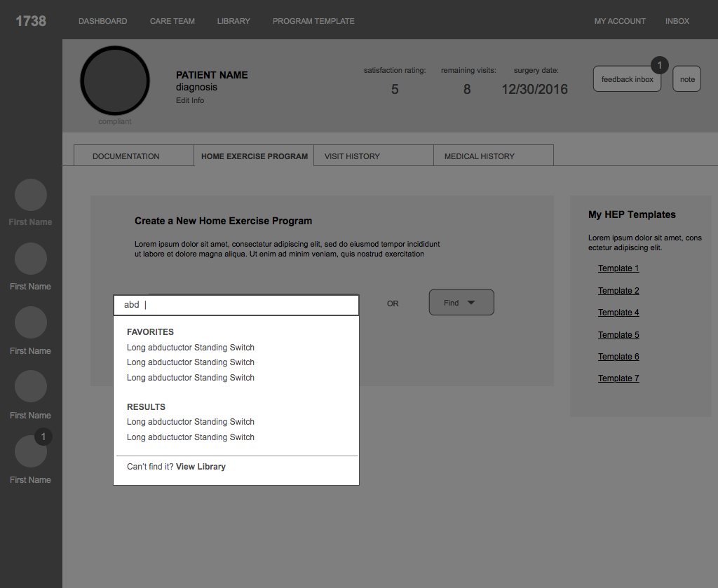Open the Medical History tab
The width and height of the screenshot is (718, 588).
[494, 156]
